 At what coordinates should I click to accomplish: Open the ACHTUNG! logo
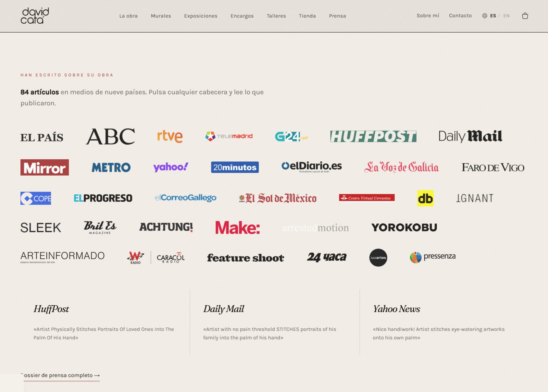(x=166, y=227)
